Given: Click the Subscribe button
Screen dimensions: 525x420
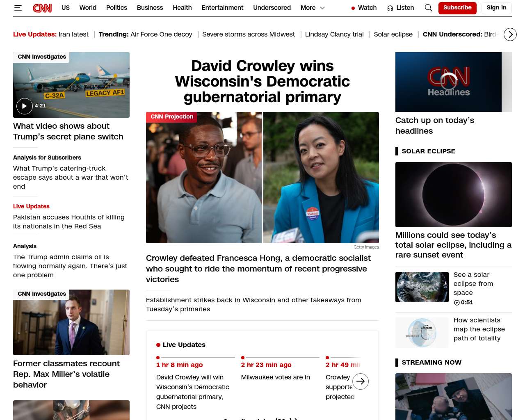Looking at the screenshot, I should [x=457, y=8].
